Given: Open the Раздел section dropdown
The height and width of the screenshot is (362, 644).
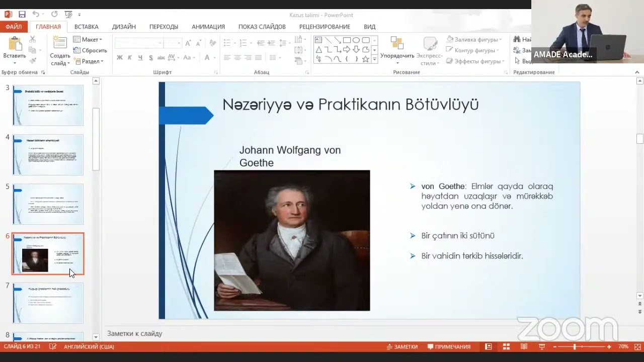Looking at the screenshot, I should coord(89,61).
